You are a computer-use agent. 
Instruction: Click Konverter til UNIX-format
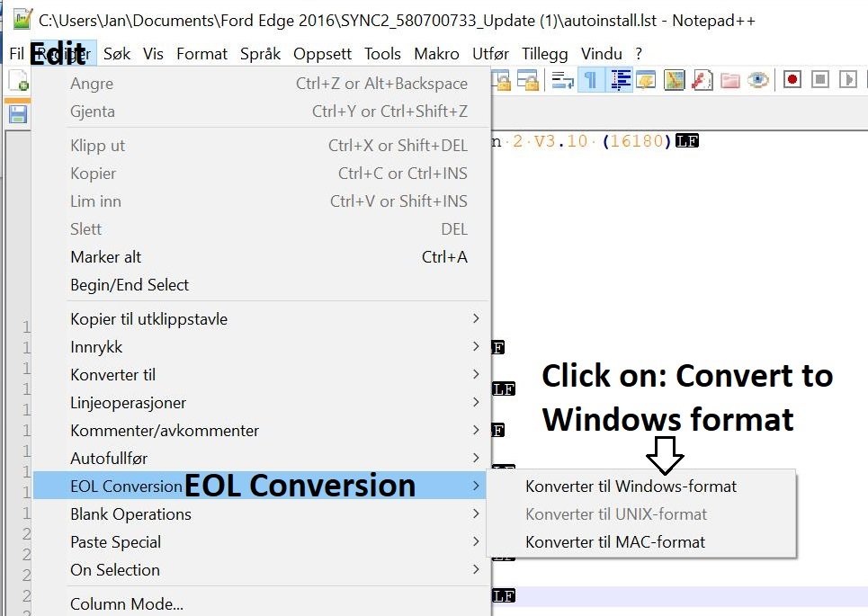(641, 514)
